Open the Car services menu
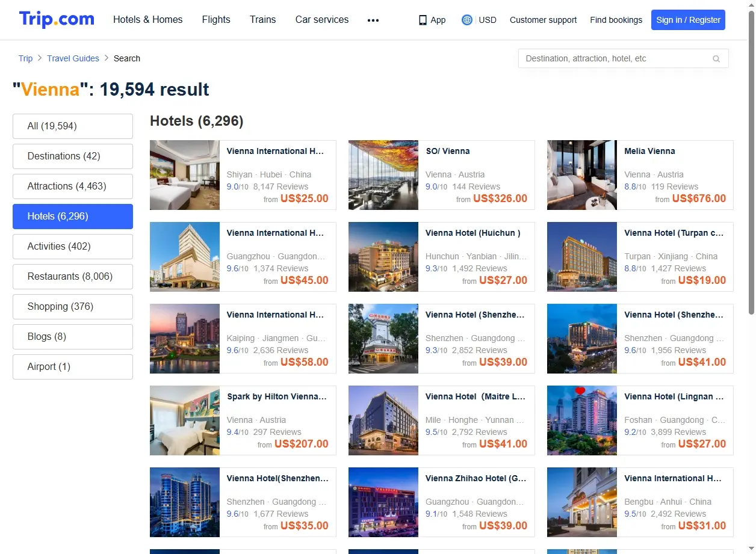Screen dimensions: 756x554 click(322, 20)
